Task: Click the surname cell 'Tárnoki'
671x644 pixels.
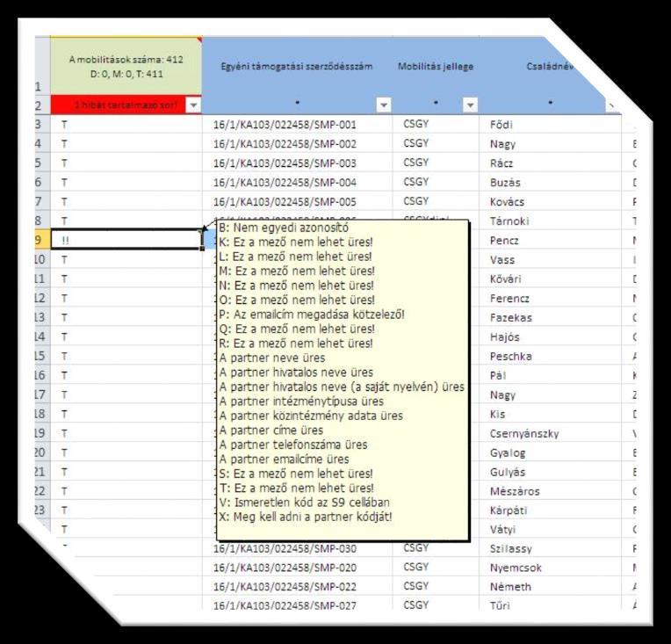Action: (x=550, y=221)
